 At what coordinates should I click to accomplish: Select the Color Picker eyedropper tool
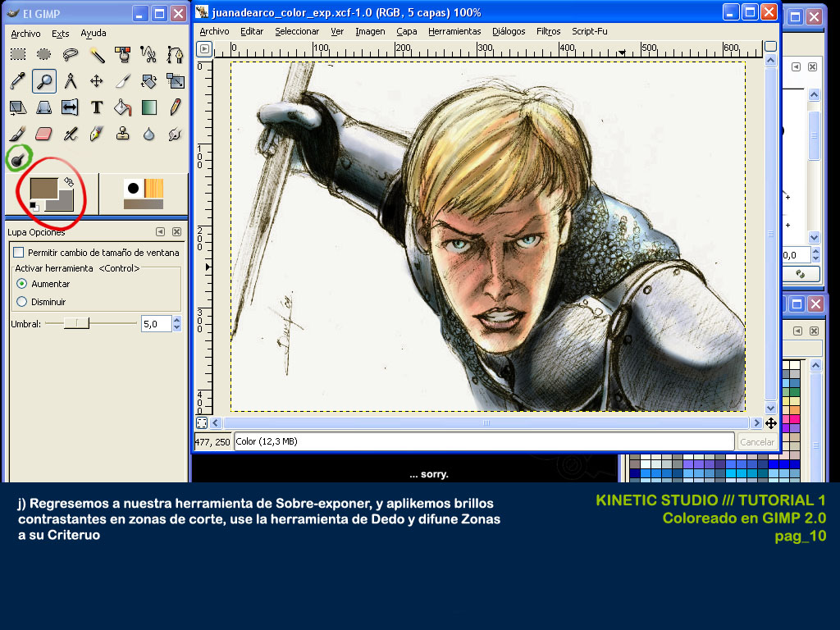pos(18,81)
